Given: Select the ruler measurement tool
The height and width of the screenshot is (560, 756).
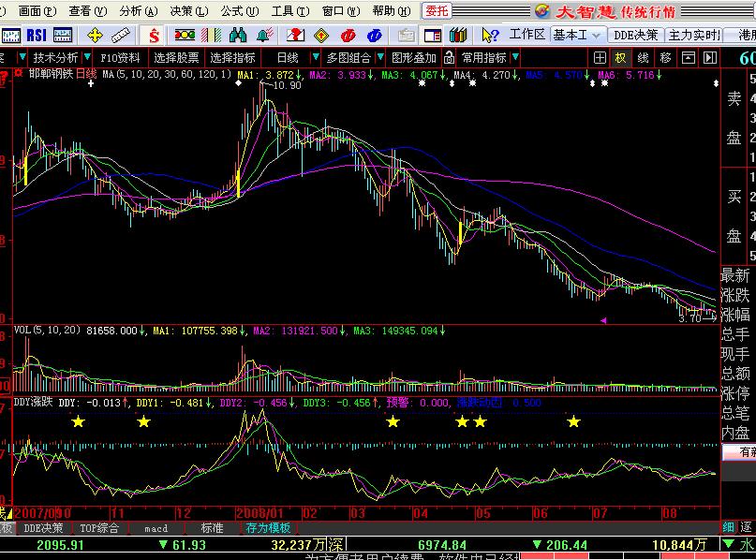Looking at the screenshot, I should pos(121,36).
